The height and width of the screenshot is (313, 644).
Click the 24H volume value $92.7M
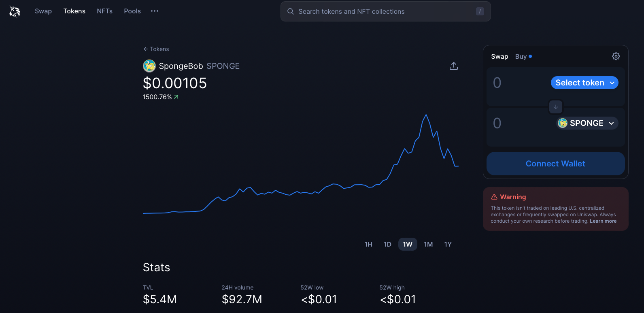242,299
